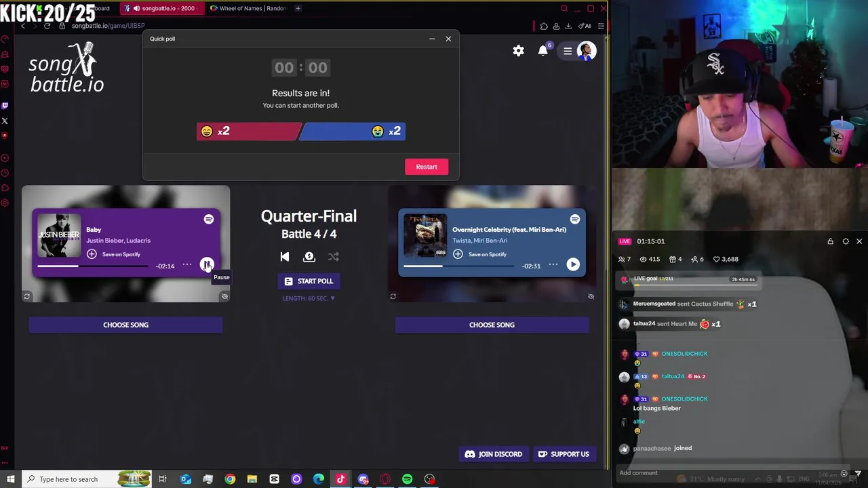This screenshot has height=488, width=868.
Task: Toggle the shuffle icon
Action: [334, 257]
